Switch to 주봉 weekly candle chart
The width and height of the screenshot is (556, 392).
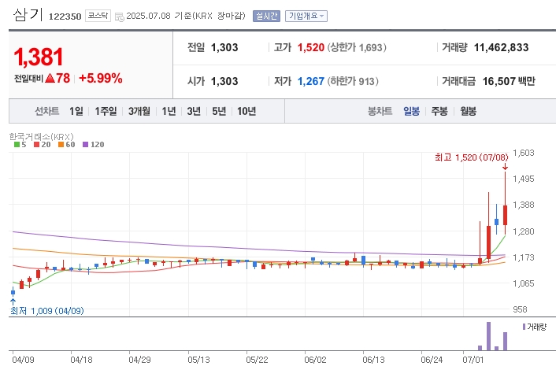click(439, 111)
